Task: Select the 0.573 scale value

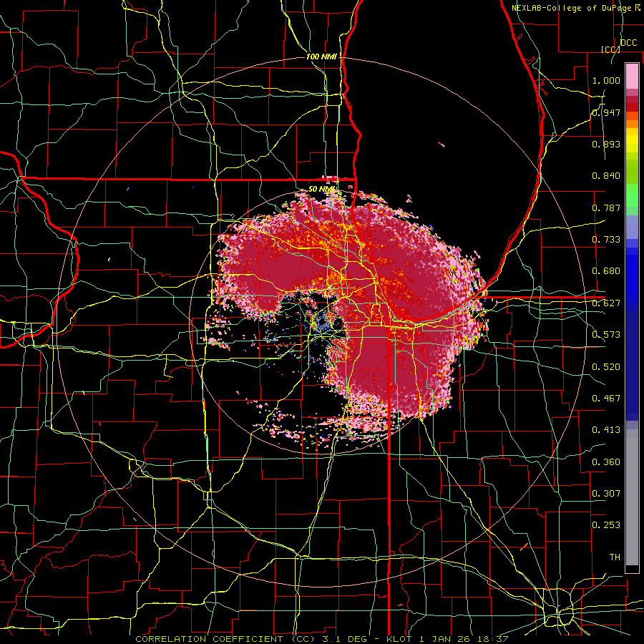Action: 606,335
